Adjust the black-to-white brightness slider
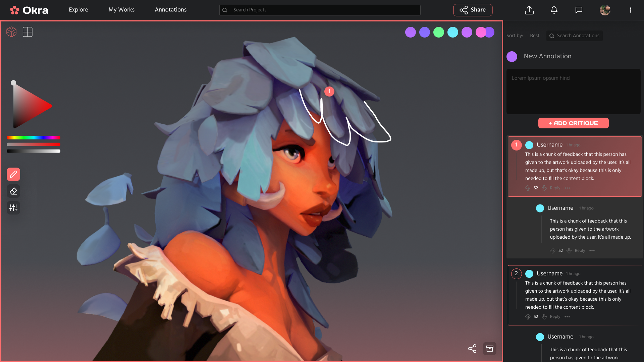The image size is (644, 362). 34,151
